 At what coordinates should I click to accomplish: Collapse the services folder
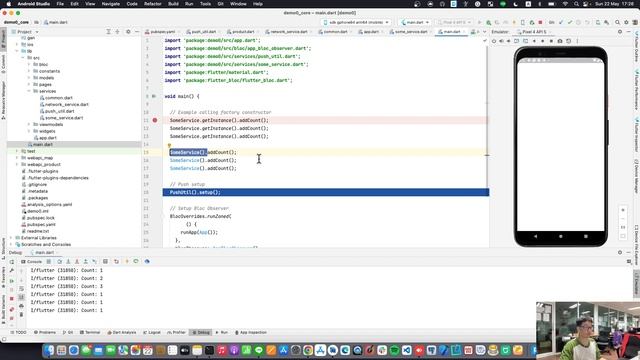[29, 91]
